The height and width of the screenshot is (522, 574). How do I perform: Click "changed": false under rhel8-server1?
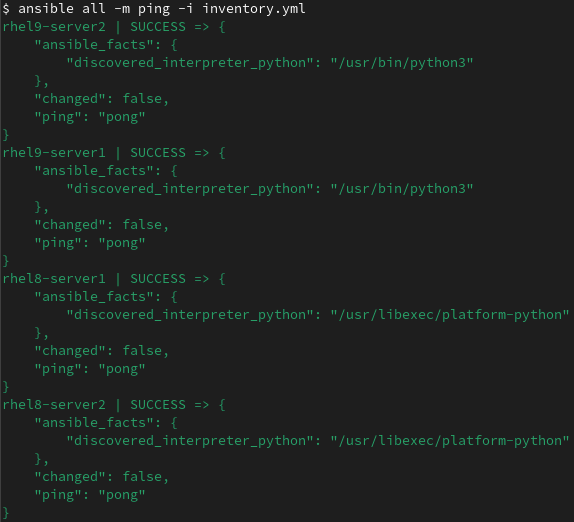pos(101,351)
